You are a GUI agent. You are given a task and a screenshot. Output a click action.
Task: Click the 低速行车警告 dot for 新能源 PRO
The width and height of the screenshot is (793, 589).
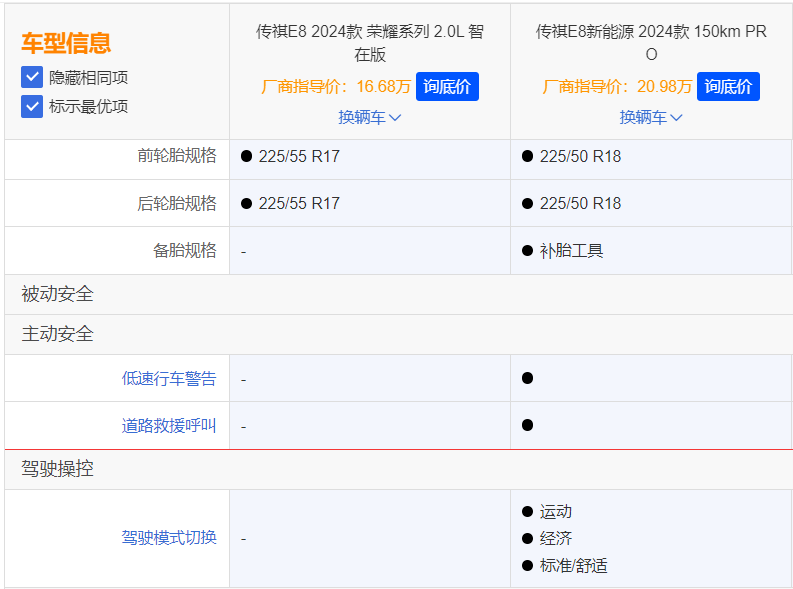coord(527,378)
